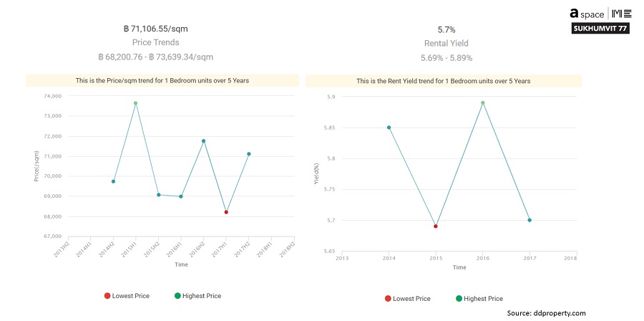
Task: Click the Source: ddproperty.com text
Action: coord(546,313)
